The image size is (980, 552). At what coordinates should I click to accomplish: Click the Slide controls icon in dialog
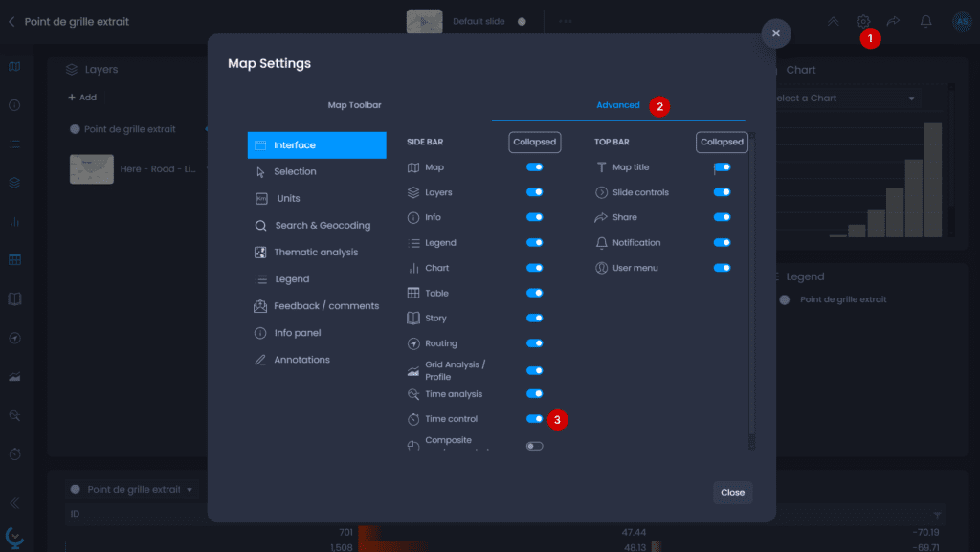pos(601,192)
